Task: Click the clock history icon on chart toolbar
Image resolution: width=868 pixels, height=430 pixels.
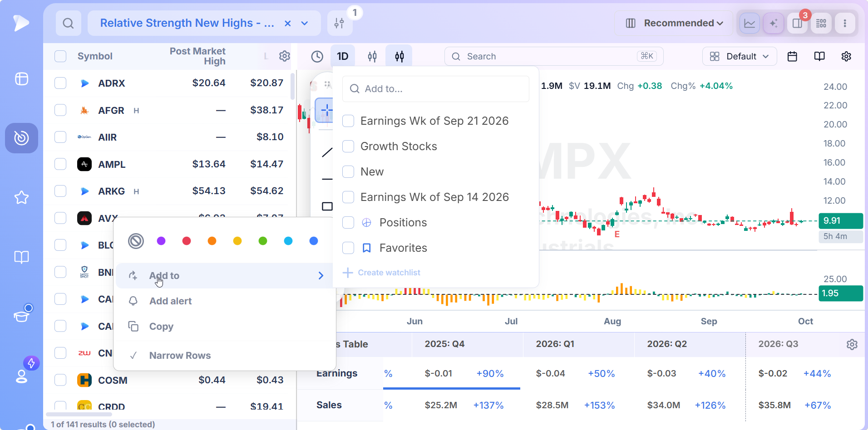Action: point(317,56)
